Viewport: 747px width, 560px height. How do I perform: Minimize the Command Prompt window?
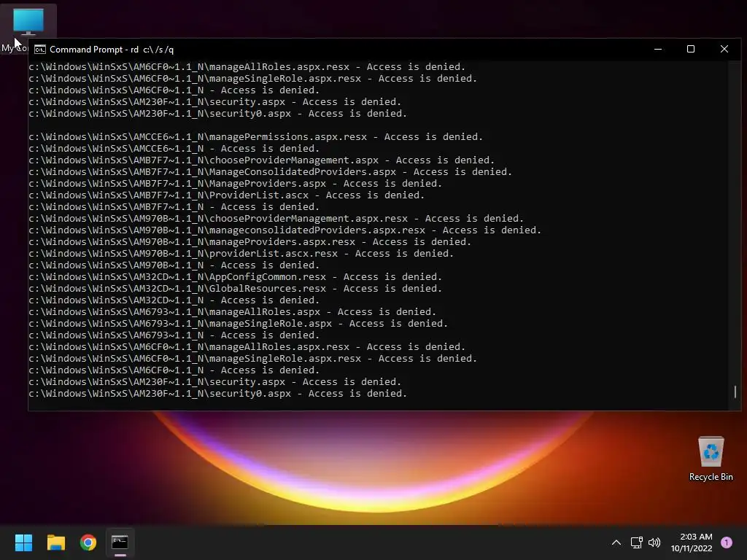tap(658, 49)
